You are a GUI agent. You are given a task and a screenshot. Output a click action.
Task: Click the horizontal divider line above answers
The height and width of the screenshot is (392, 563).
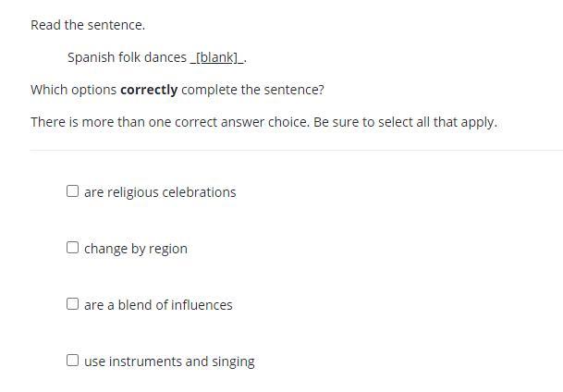[x=296, y=150]
